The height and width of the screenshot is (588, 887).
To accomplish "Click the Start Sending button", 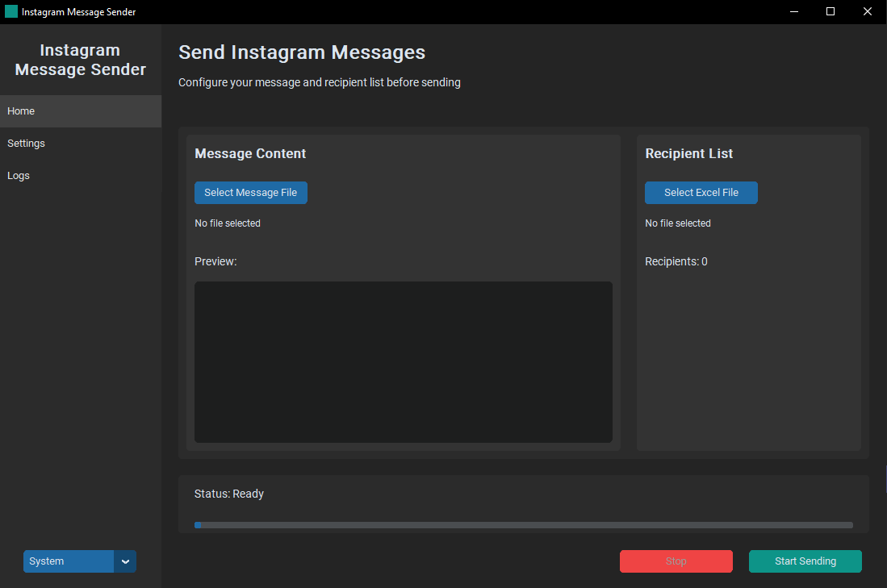I will coord(805,561).
